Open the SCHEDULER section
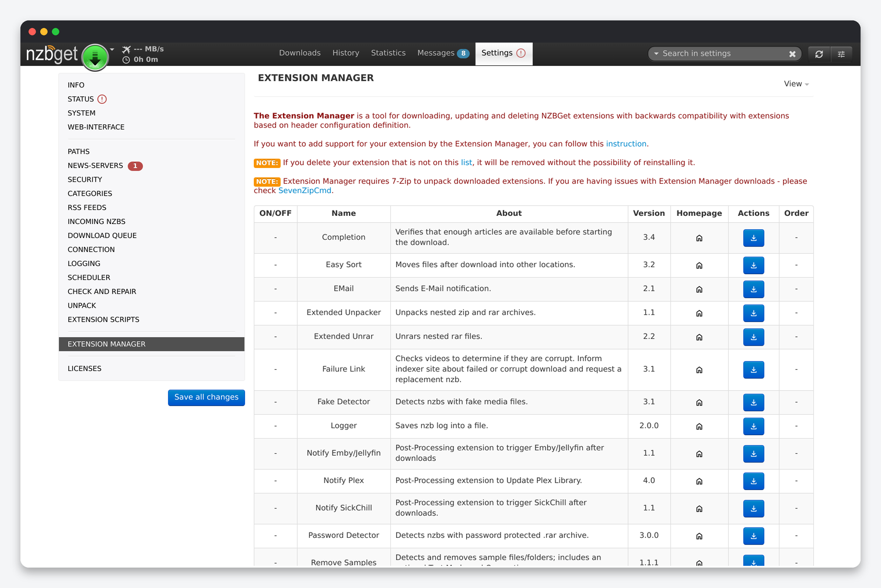Screen dimensions: 881x588 (89, 278)
